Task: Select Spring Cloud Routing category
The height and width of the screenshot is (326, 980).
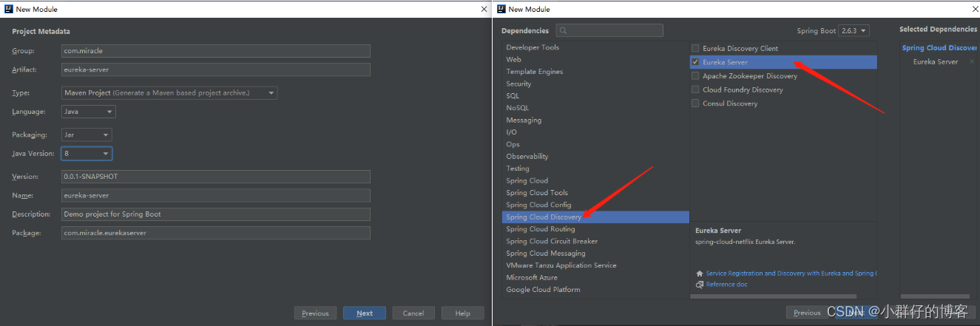Action: coord(595,229)
